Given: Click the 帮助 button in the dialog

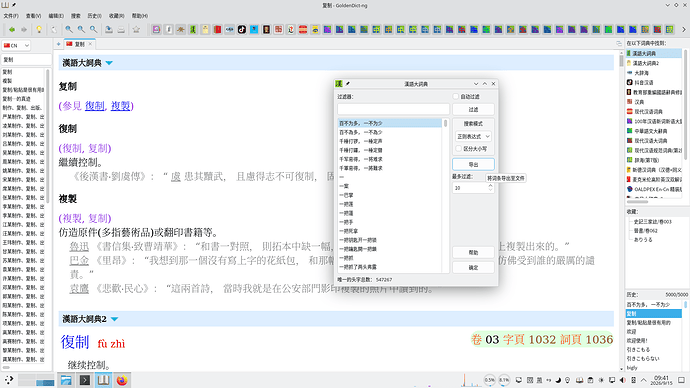Looking at the screenshot, I should pyautogui.click(x=473, y=253).
